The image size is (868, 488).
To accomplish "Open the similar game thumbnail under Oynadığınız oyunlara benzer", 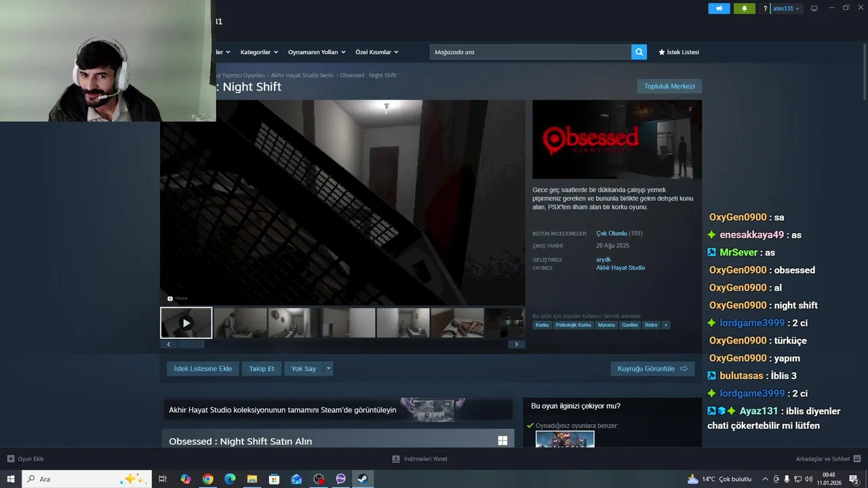I will 565,439.
